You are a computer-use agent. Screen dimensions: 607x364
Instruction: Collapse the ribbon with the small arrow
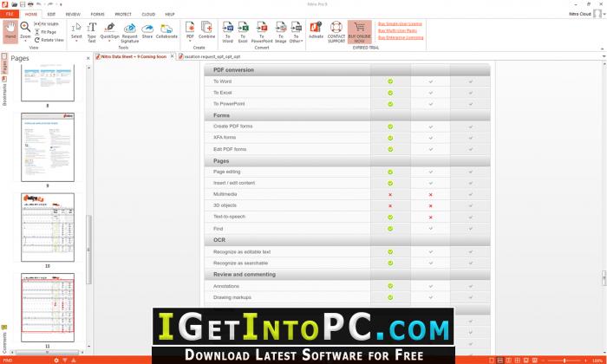pos(603,49)
